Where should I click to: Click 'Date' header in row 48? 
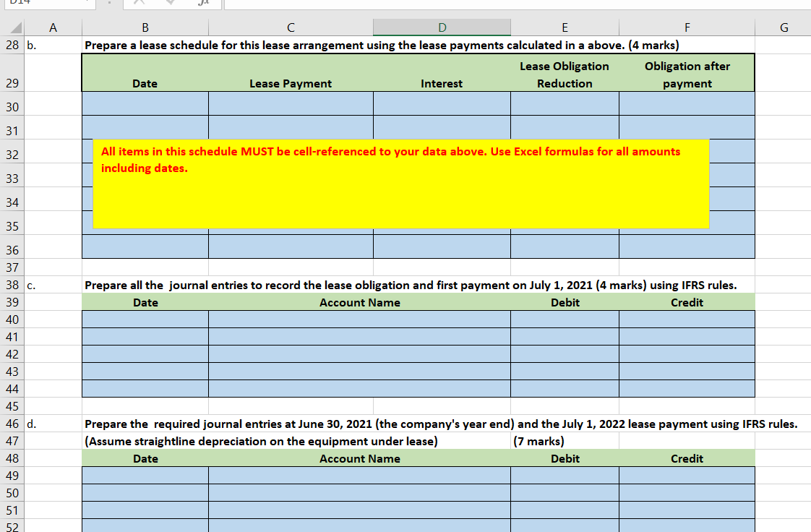pyautogui.click(x=145, y=458)
